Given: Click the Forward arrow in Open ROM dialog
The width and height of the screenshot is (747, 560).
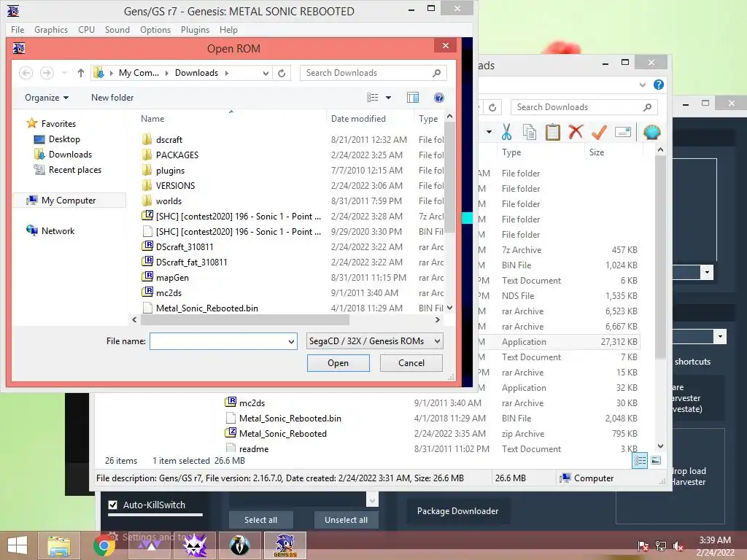Looking at the screenshot, I should (x=47, y=73).
